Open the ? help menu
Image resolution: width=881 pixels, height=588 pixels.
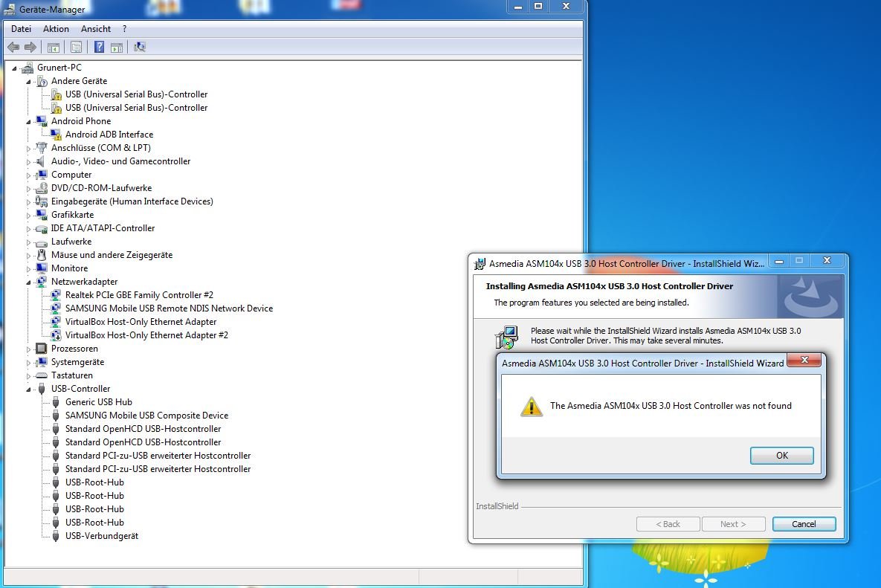click(x=125, y=29)
